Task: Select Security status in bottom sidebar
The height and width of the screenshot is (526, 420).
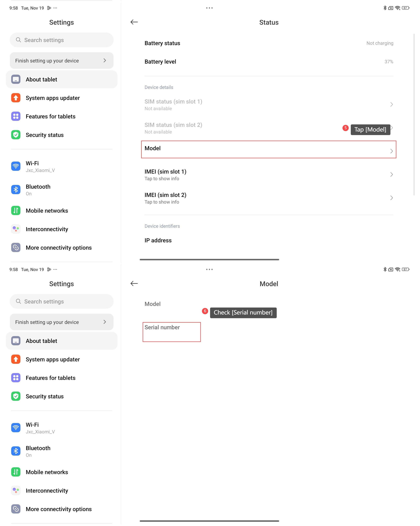Action: pos(45,396)
